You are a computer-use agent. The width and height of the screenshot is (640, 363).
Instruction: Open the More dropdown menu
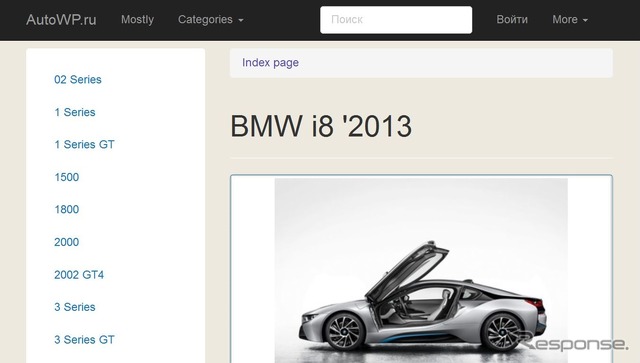(x=570, y=20)
